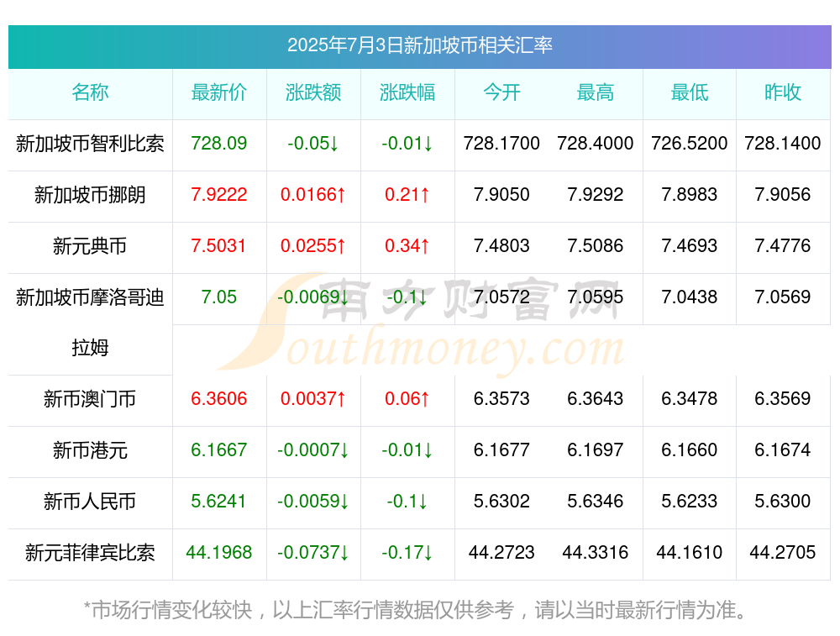Click the percent change -0.17↓
Image resolution: width=840 pixels, height=636 pixels.
[407, 553]
